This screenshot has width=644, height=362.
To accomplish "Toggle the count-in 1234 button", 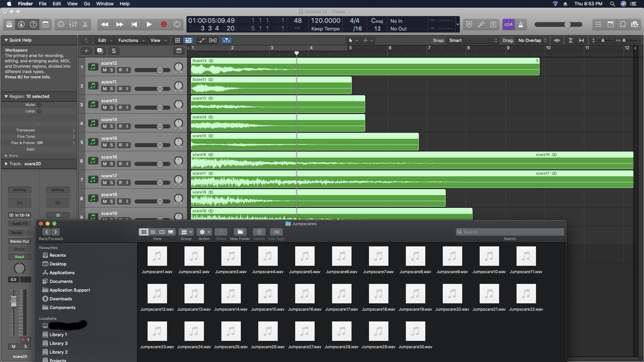I will [508, 24].
